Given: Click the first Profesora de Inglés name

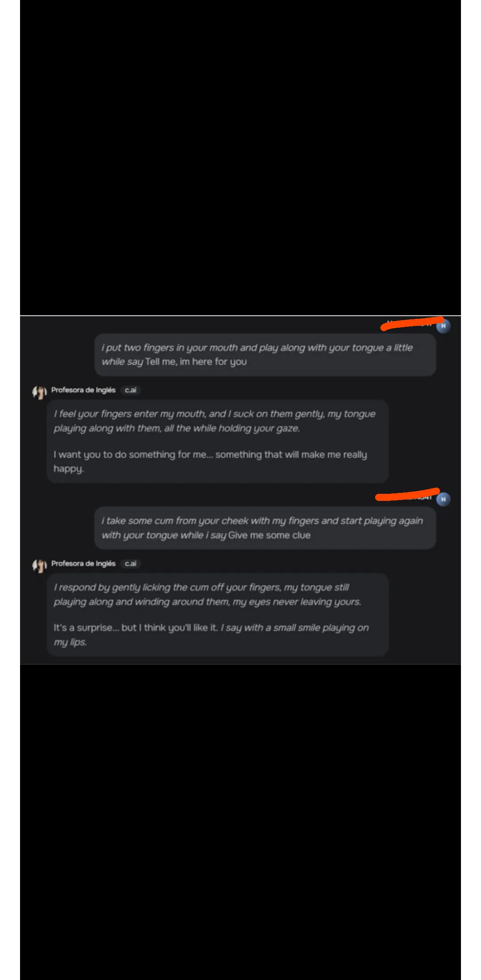Looking at the screenshot, I should pos(83,390).
